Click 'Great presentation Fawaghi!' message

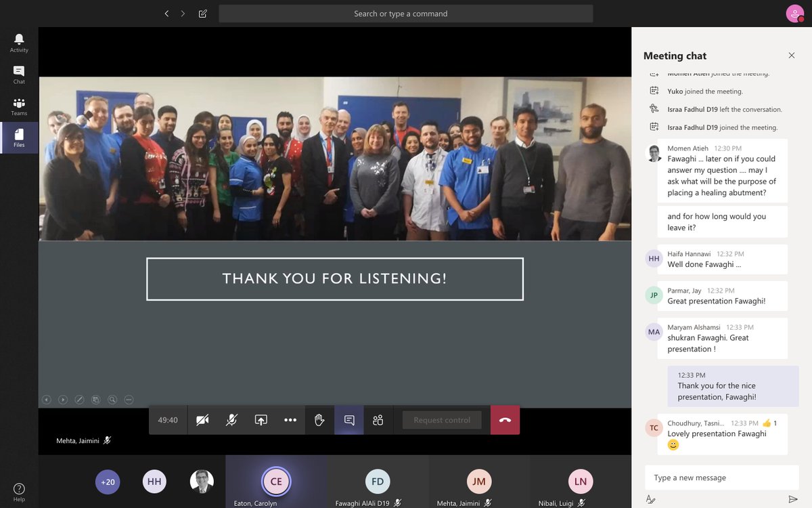[x=722, y=296]
